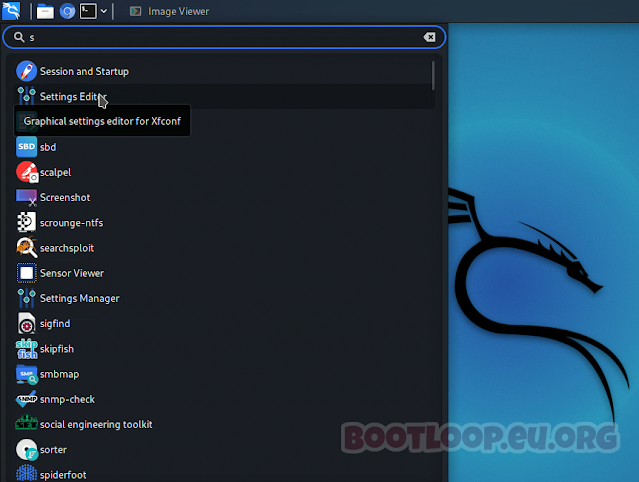Open social engineering toolkit entry

tap(224, 425)
